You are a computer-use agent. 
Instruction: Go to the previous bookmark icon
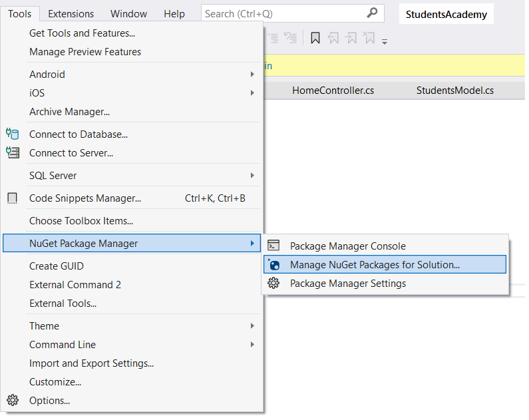(x=333, y=38)
